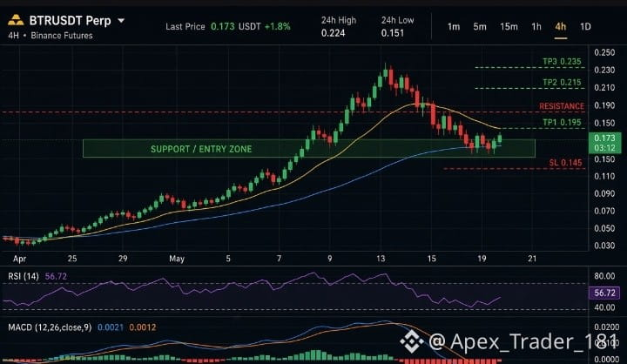Click the Last Price 0.173 value
Viewport: 627px width, 364px height.
click(222, 27)
